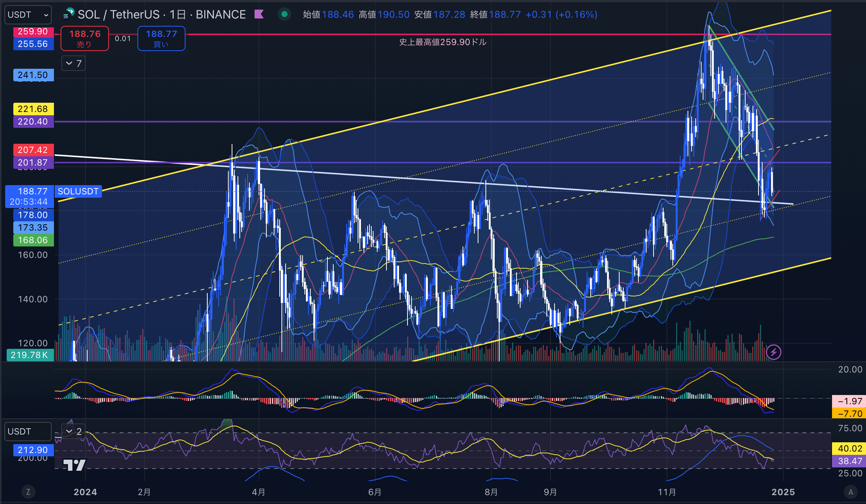Toggle the Z timezone button

coord(28,492)
